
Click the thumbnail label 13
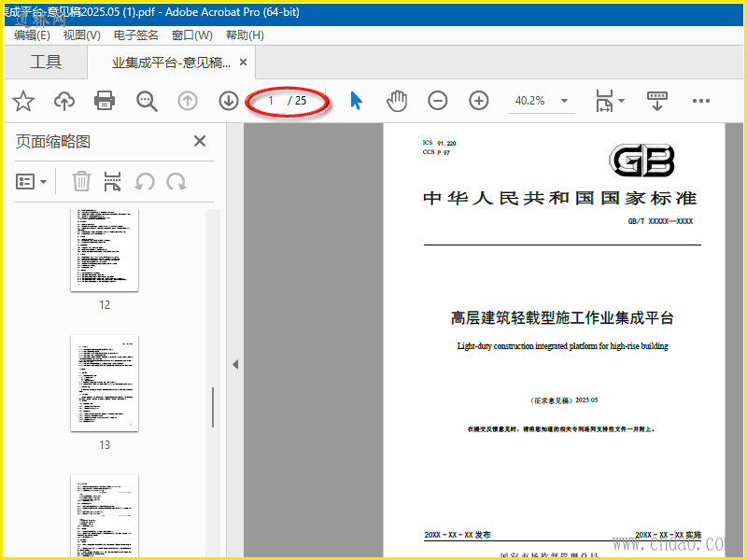[x=105, y=445]
